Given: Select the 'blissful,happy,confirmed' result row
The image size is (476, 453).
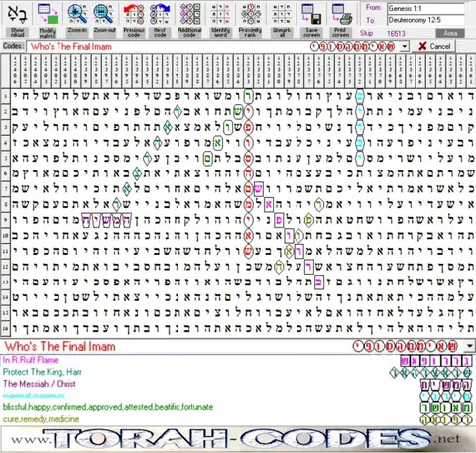Looking at the screenshot, I should (x=237, y=407).
